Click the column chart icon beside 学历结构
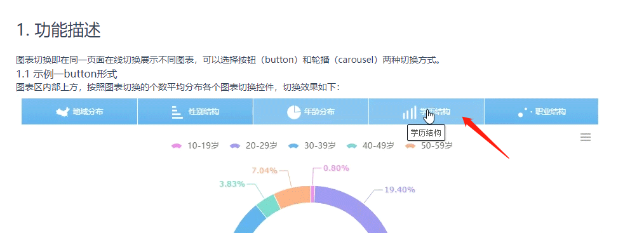This screenshot has width=644, height=233. 410,112
